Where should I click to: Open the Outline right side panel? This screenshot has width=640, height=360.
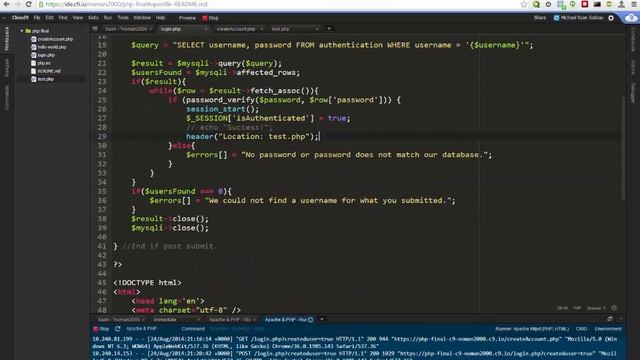(633, 67)
